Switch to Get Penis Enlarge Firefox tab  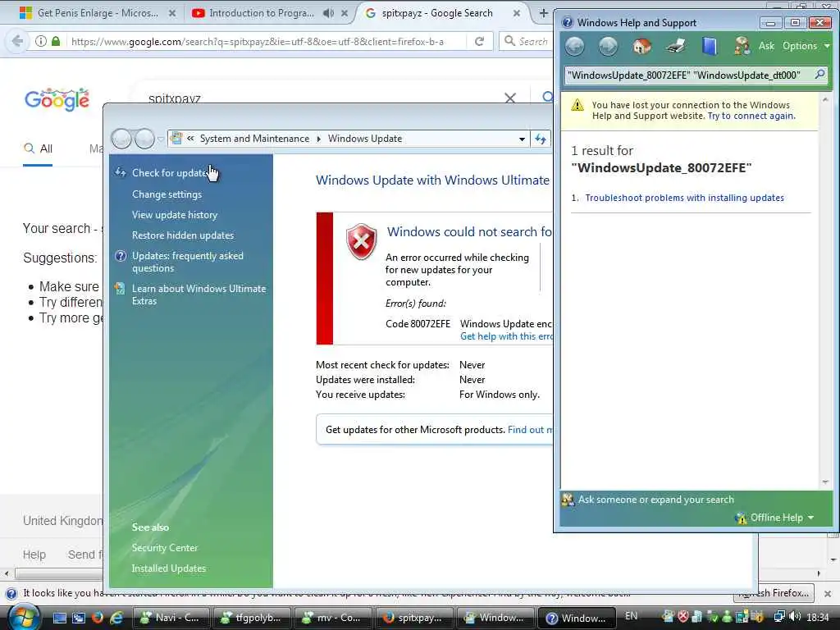click(98, 13)
